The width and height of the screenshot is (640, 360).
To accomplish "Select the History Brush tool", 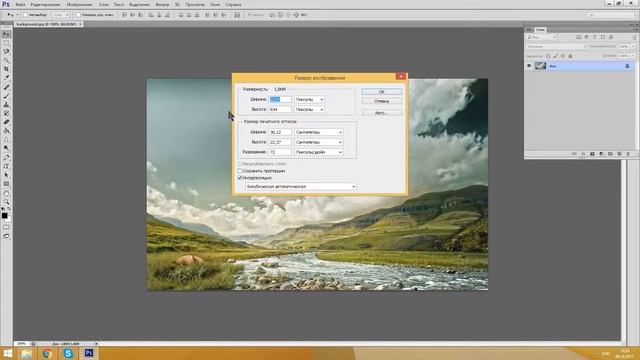I will pos(6,113).
